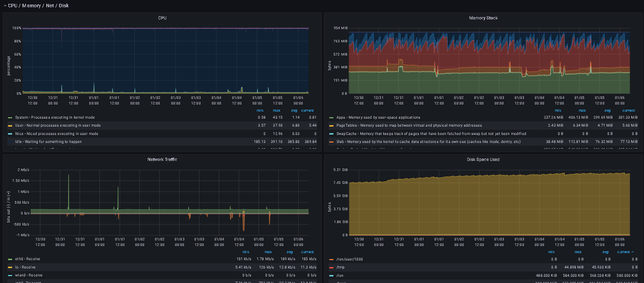This screenshot has width=644, height=283.
Task: Click the color swatch of /run/user/1000
Action: click(331, 259)
